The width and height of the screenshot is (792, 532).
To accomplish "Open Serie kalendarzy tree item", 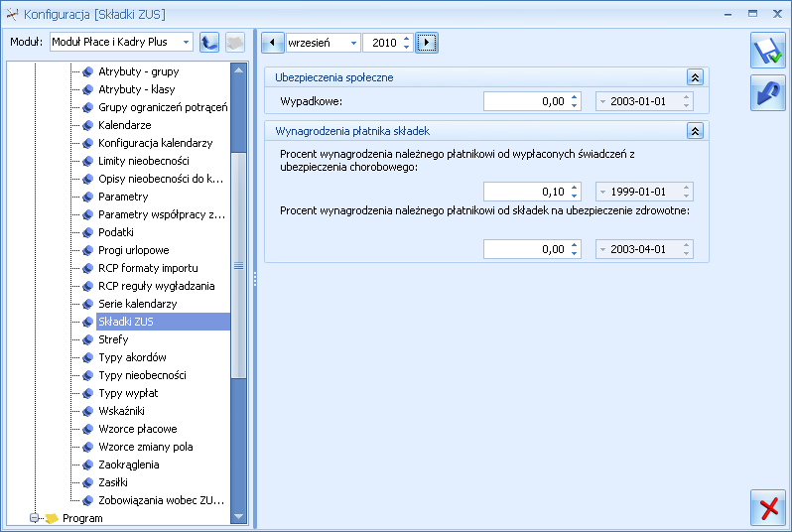I will click(x=137, y=304).
